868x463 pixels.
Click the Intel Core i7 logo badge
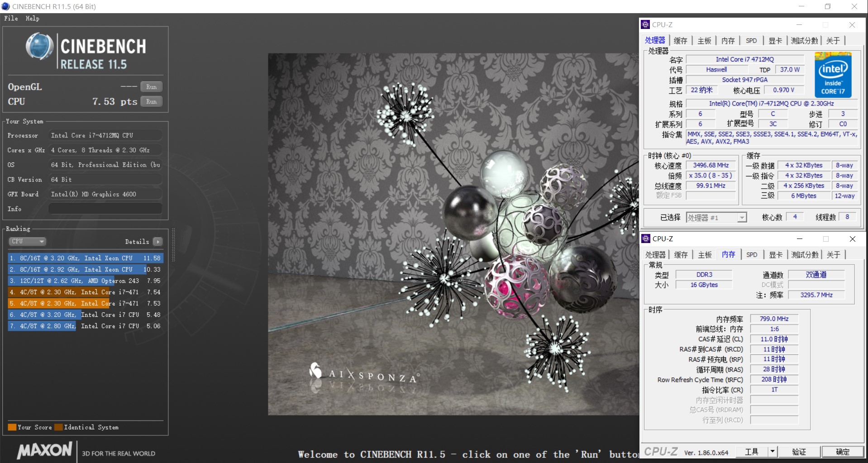tap(833, 75)
